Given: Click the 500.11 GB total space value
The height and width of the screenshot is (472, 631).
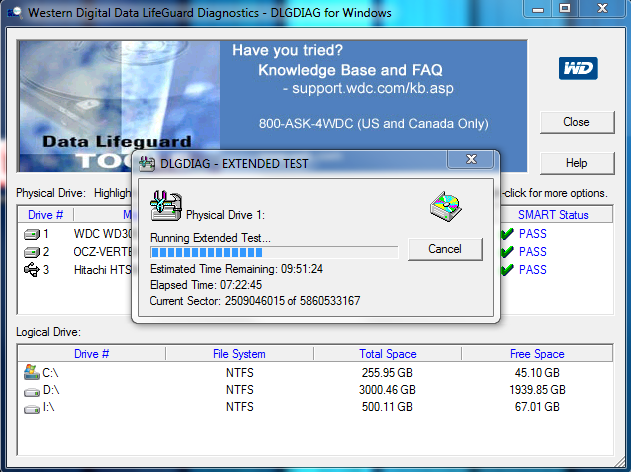Looking at the screenshot, I should (x=387, y=407).
